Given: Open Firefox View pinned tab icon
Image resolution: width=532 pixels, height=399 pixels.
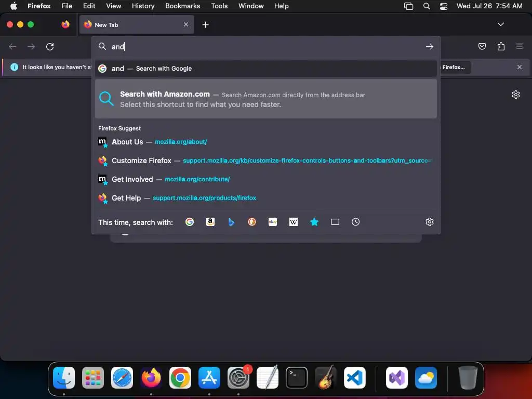Looking at the screenshot, I should [x=65, y=24].
